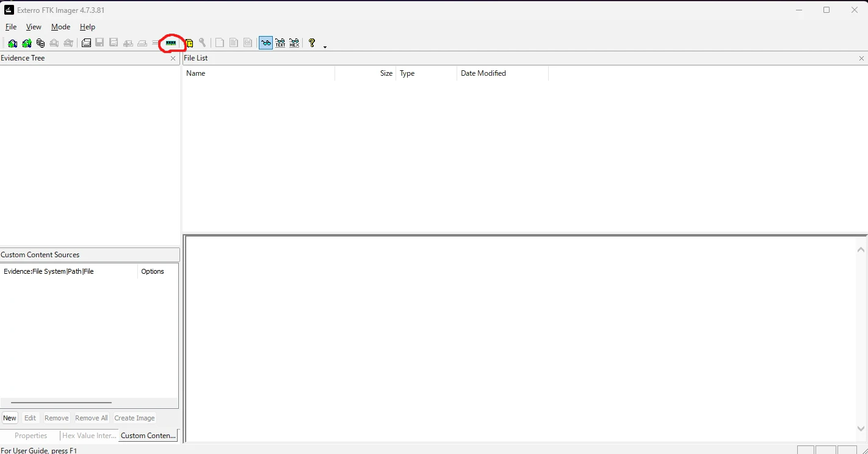Switch to the Properties tab
This screenshot has width=868, height=454.
(31, 436)
